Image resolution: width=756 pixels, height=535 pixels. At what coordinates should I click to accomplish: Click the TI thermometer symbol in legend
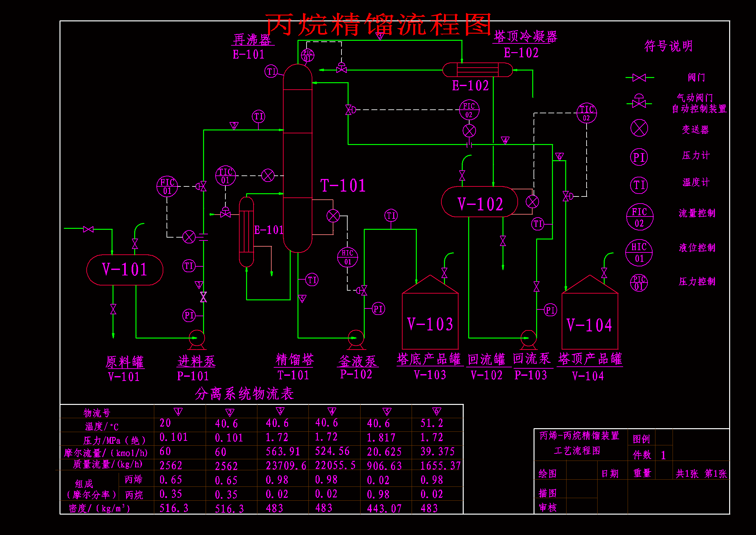point(639,185)
